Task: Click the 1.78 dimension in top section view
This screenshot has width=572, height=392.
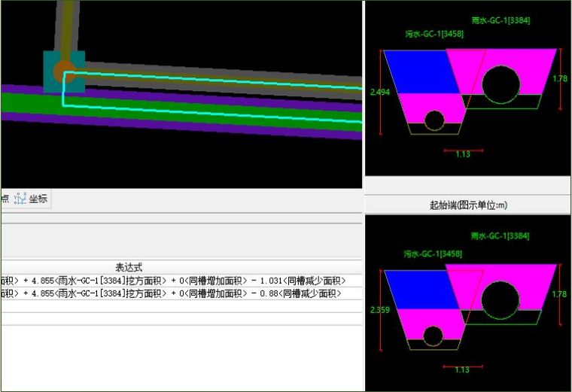Action: [x=559, y=78]
